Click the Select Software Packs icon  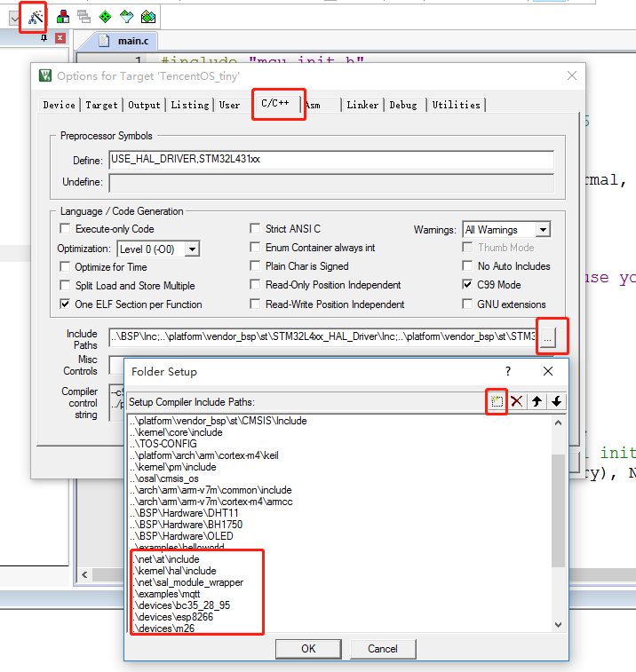[126, 17]
